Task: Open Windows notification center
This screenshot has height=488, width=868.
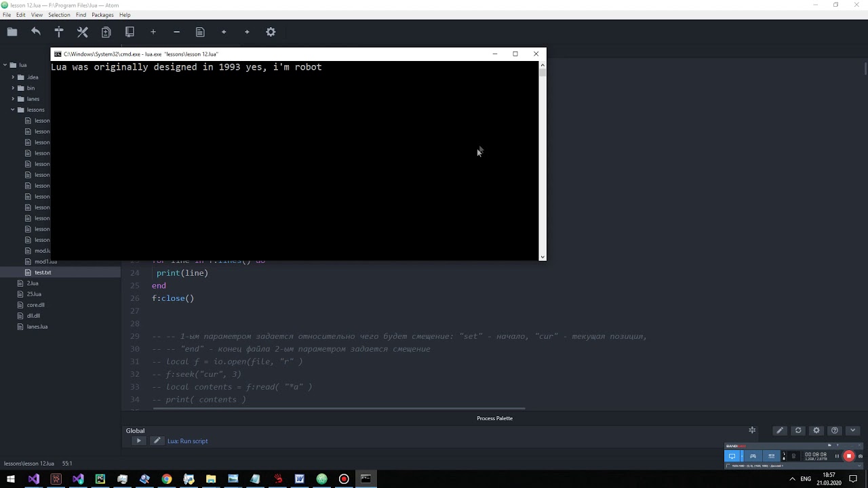Action: (853, 479)
